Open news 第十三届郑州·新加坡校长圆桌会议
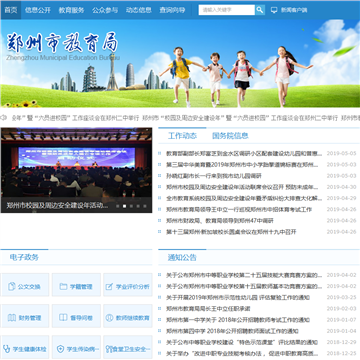This screenshot has width=360, height=360. coord(231,232)
